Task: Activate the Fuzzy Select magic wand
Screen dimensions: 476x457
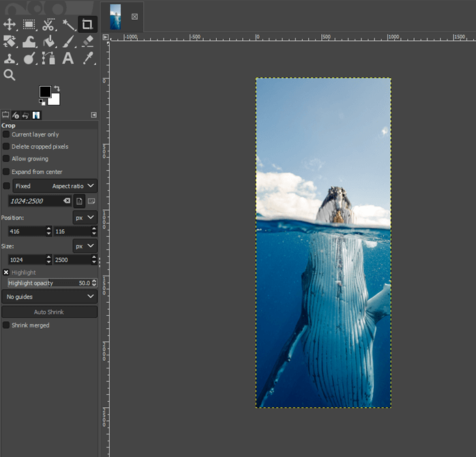Action: [x=68, y=25]
